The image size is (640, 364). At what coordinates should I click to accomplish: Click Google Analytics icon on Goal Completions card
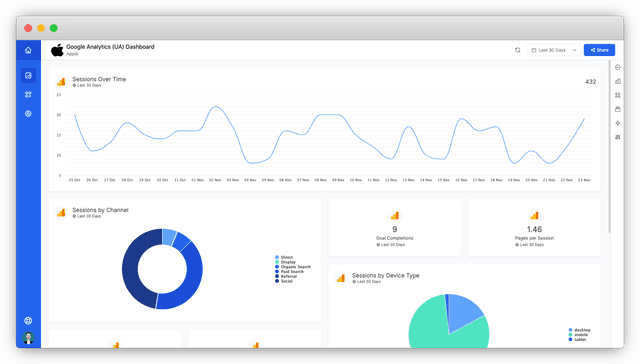(395, 215)
